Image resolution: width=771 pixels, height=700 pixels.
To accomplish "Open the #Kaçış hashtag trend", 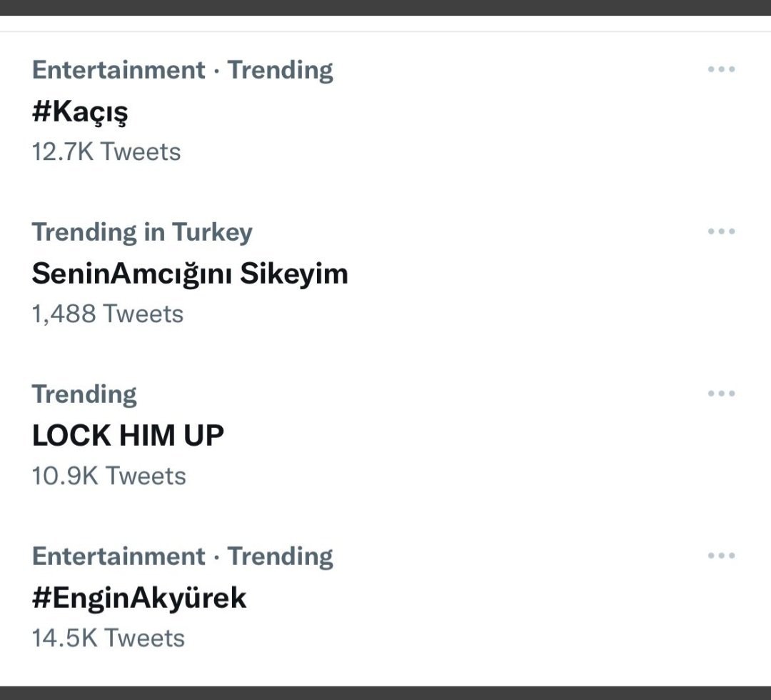I will tap(80, 111).
